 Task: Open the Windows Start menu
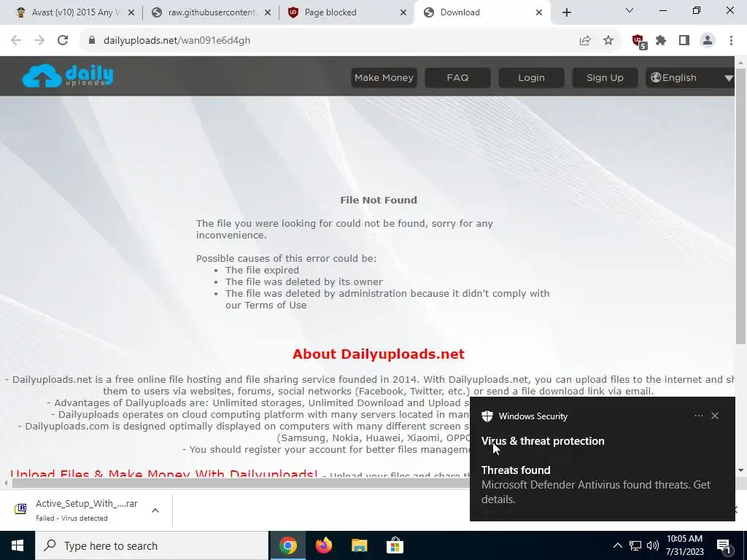pyautogui.click(x=18, y=545)
